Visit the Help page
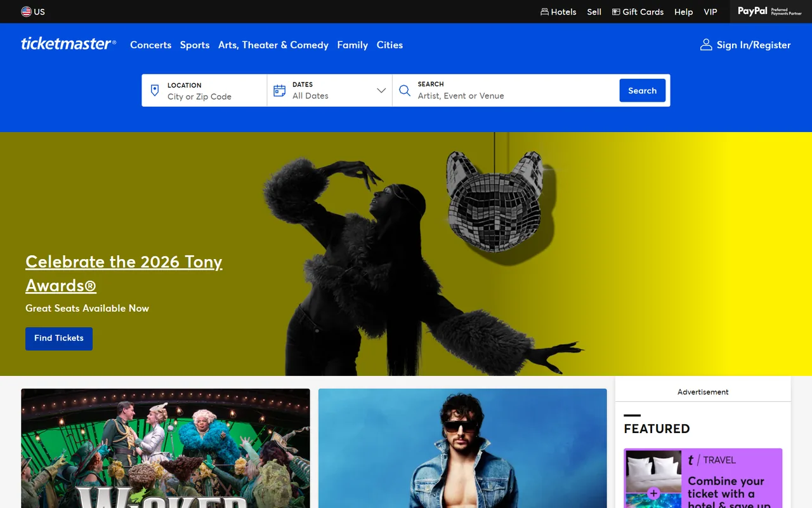The image size is (812, 508). tap(684, 11)
